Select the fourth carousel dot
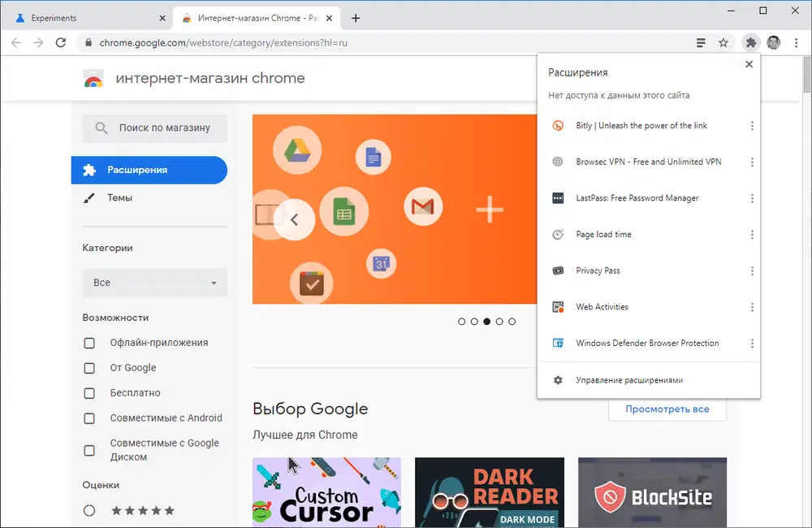 tap(499, 321)
